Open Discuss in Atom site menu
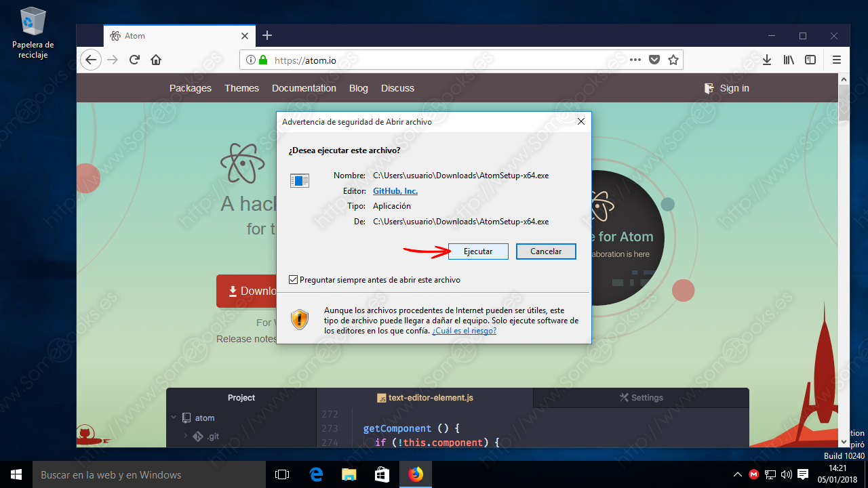This screenshot has width=868, height=488. (x=397, y=88)
